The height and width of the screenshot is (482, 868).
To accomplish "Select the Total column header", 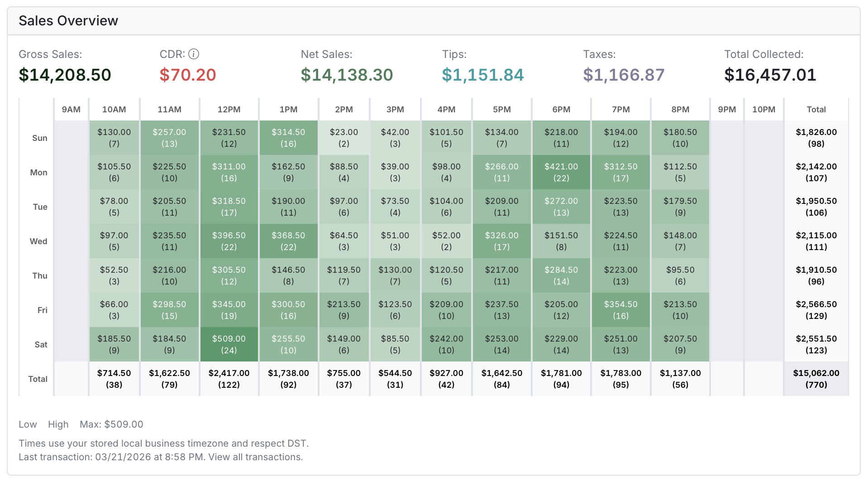I will point(816,110).
